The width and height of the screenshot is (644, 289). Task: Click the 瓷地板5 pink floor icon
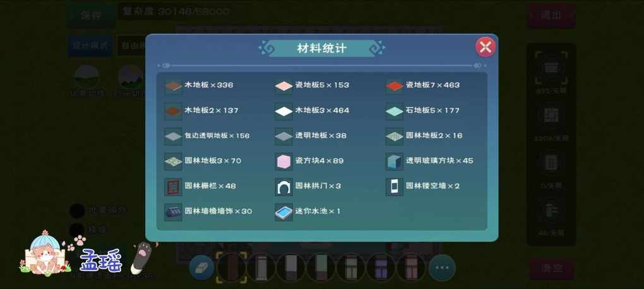[284, 86]
